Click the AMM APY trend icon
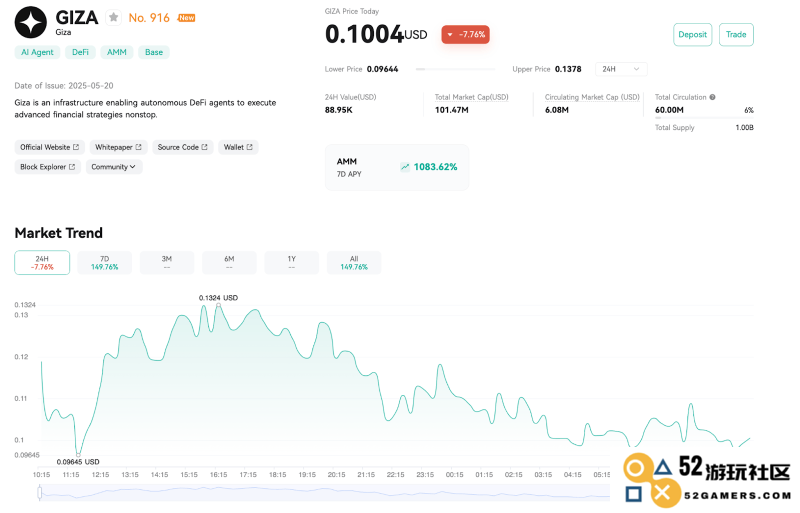800x513 pixels. [x=405, y=167]
